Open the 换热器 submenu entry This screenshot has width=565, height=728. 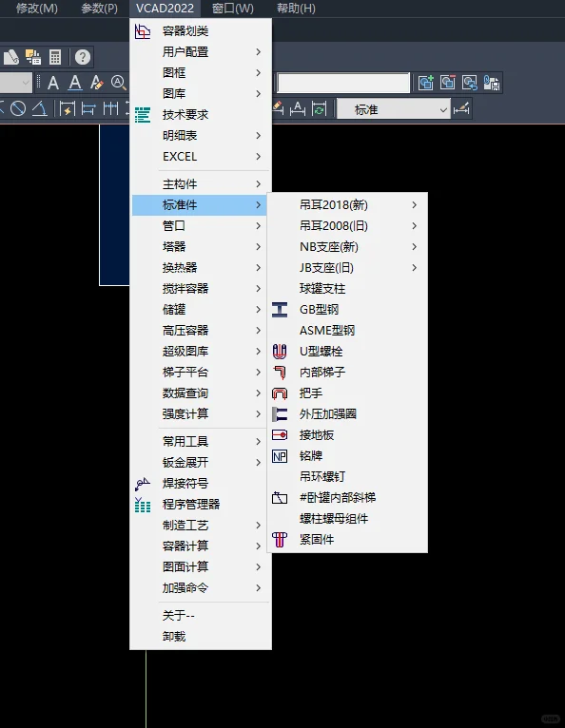tap(201, 268)
